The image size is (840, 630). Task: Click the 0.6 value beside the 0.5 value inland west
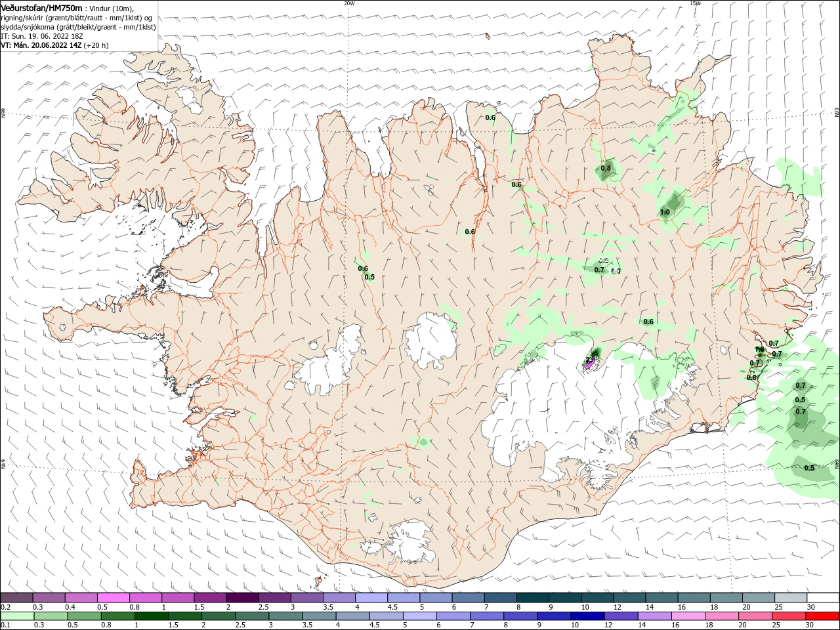(x=363, y=268)
